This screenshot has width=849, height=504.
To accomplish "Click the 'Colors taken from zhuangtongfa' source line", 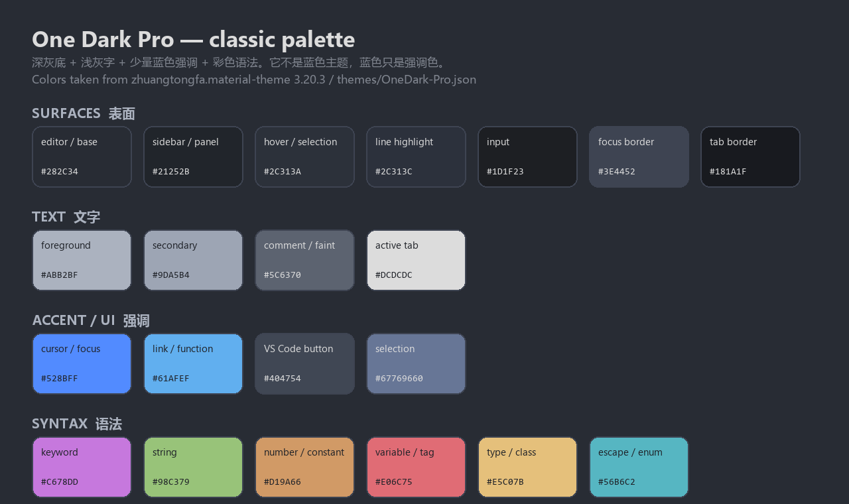I will click(254, 80).
